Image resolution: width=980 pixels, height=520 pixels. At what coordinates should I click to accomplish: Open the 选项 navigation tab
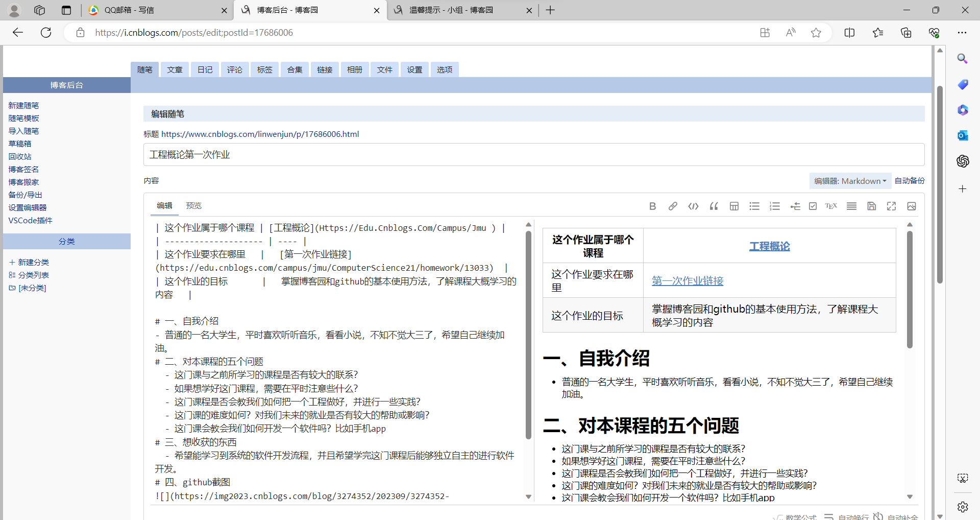445,69
